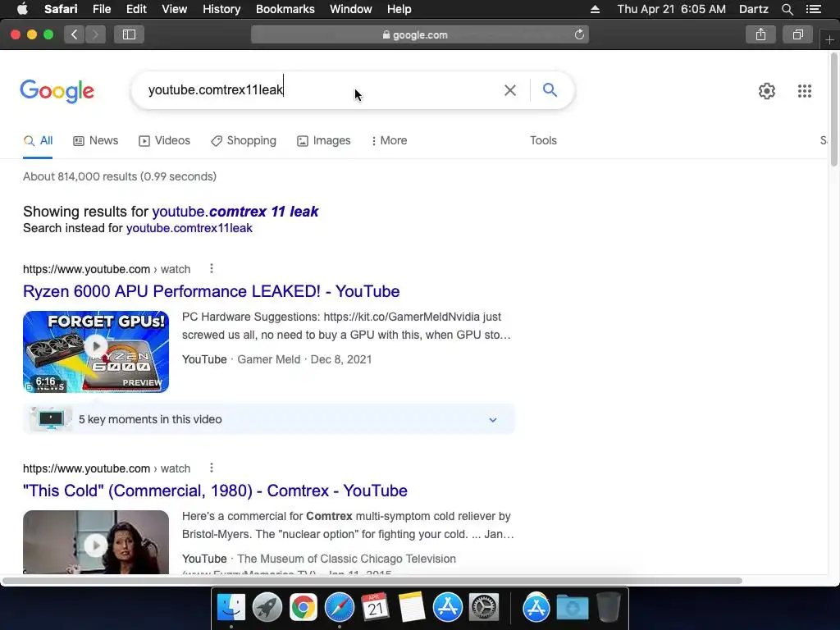Click the horizontal scrollbar at page bottom

click(372, 581)
